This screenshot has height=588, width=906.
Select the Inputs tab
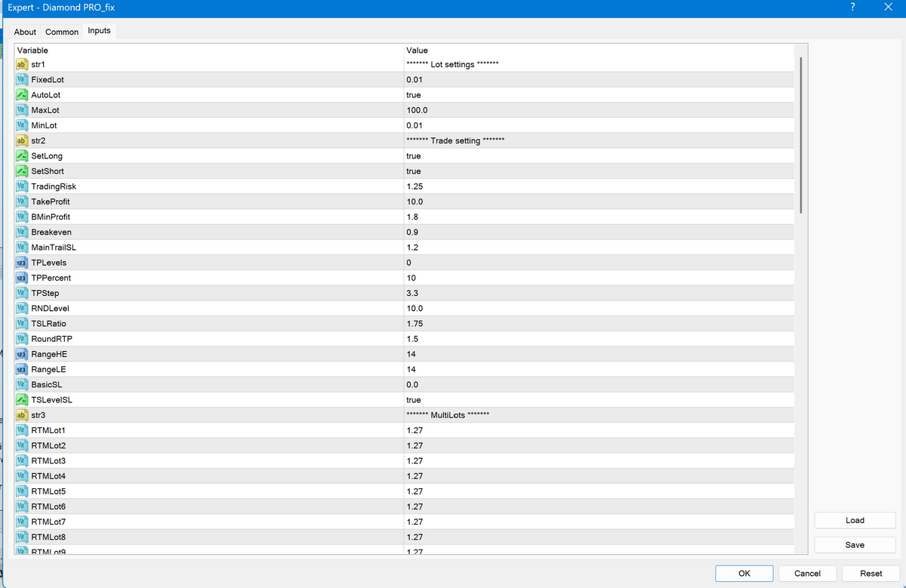(x=99, y=31)
